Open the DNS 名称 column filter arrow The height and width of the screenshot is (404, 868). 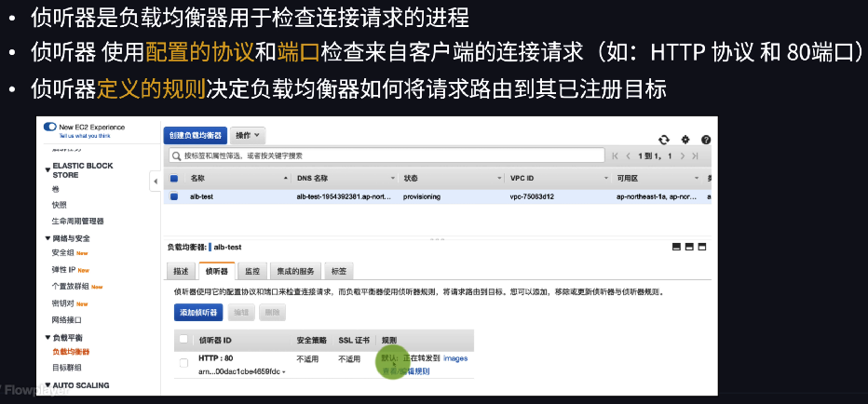(x=392, y=179)
